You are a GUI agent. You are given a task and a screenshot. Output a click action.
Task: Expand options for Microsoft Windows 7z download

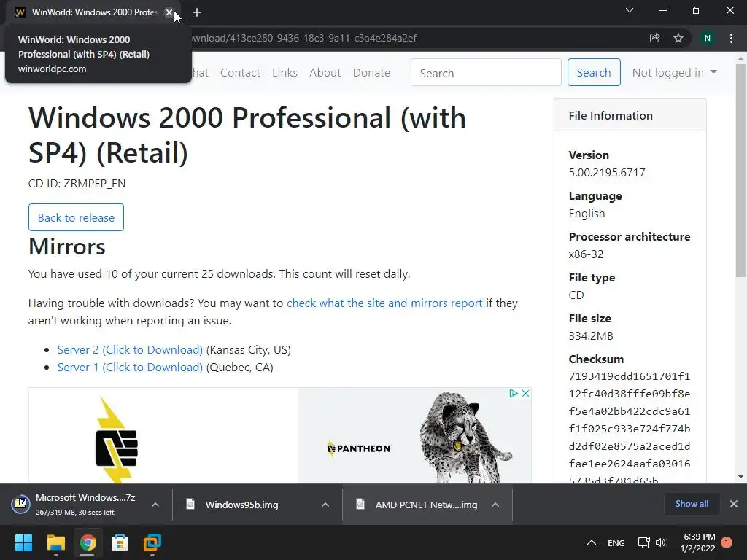(155, 505)
